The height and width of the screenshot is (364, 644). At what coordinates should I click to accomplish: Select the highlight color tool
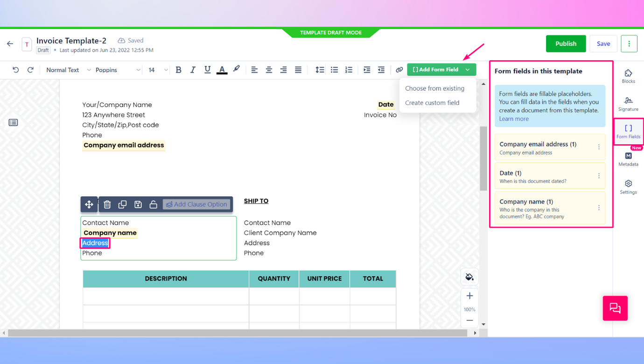coord(237,69)
